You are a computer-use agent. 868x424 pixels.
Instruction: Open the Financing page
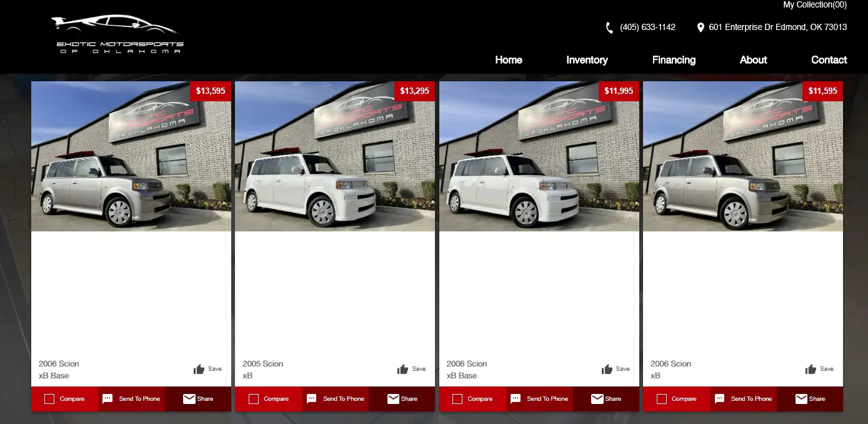[x=674, y=60]
